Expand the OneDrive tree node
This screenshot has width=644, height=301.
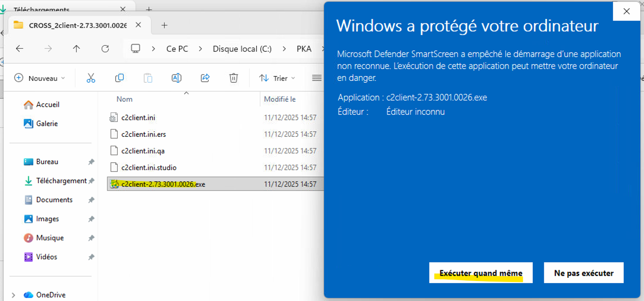[13, 295]
